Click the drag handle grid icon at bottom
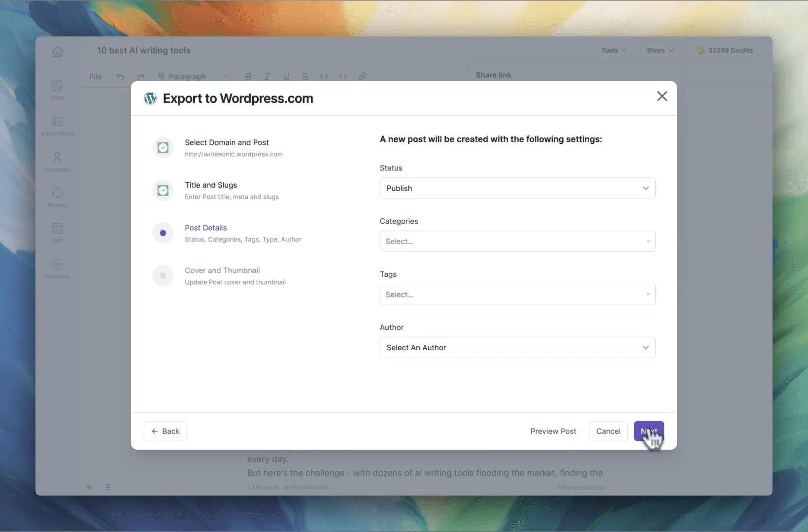The height and width of the screenshot is (532, 808). tap(108, 487)
